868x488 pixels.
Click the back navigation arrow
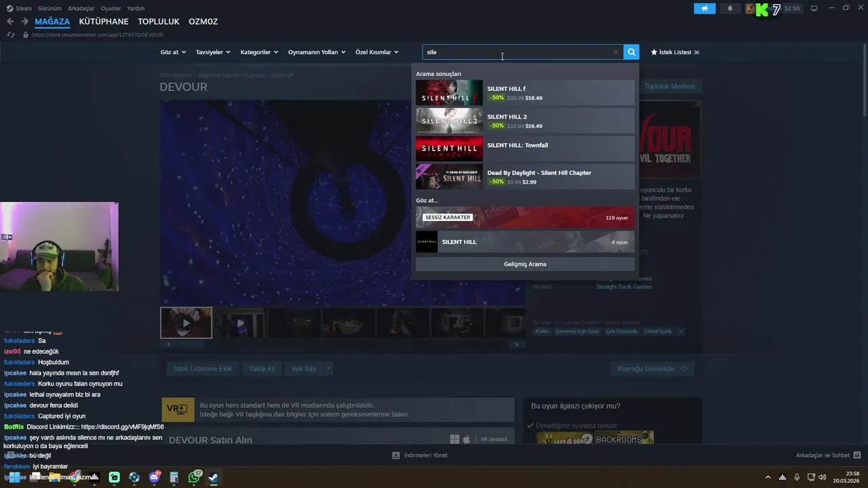tap(10, 22)
